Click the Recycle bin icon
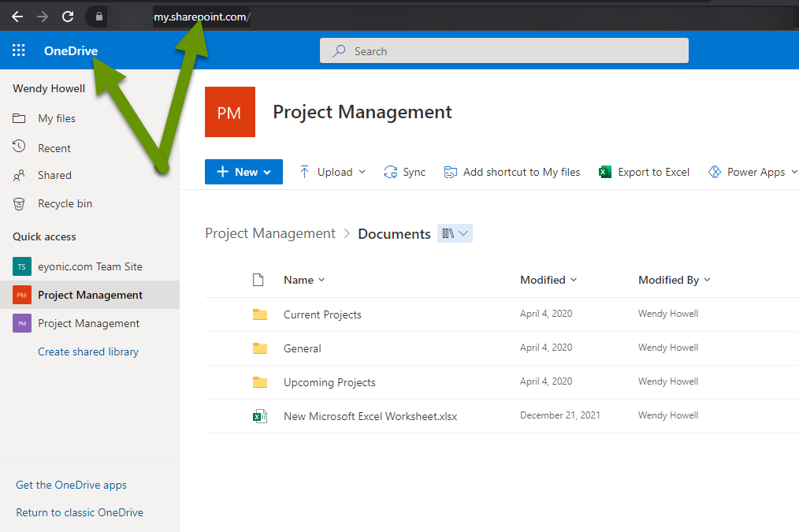799x532 pixels. 19,204
